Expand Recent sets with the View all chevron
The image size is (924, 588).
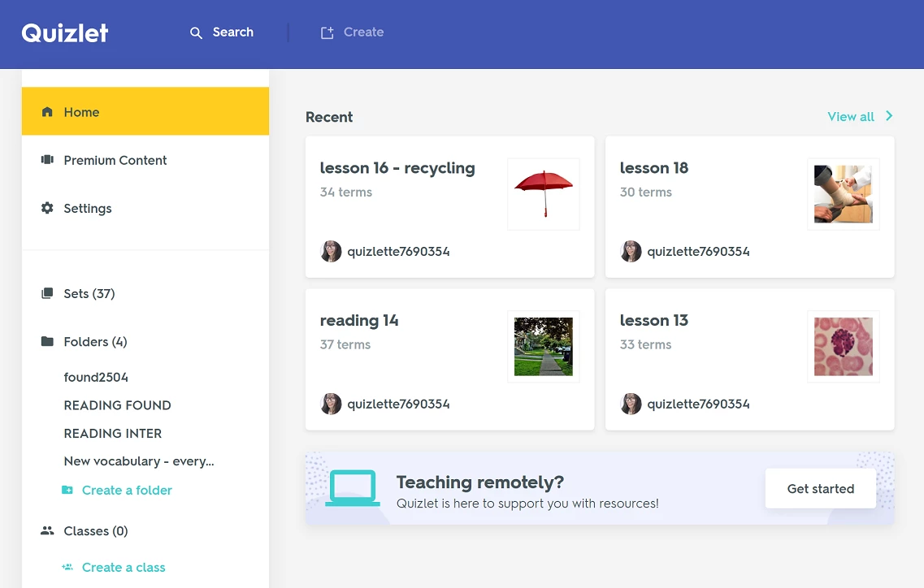click(888, 116)
